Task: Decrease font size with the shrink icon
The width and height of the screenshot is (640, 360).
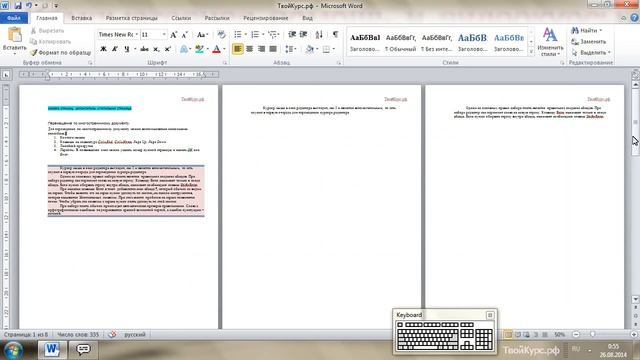Action: [x=184, y=35]
